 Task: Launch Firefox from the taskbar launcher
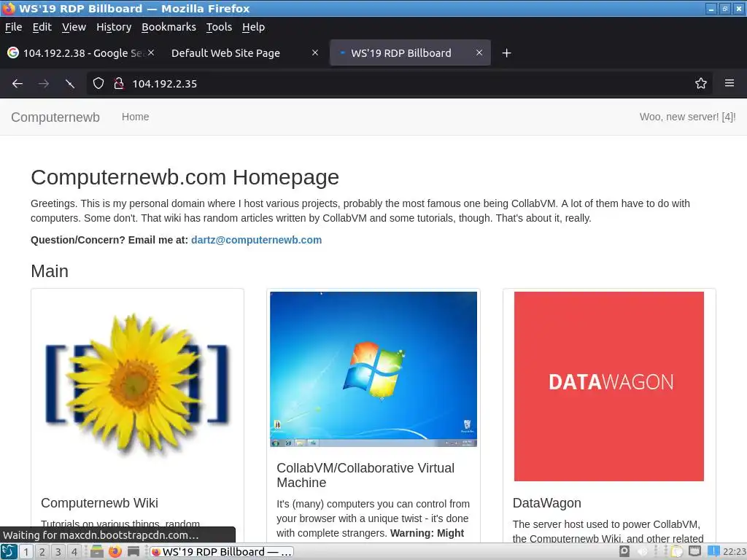(115, 551)
